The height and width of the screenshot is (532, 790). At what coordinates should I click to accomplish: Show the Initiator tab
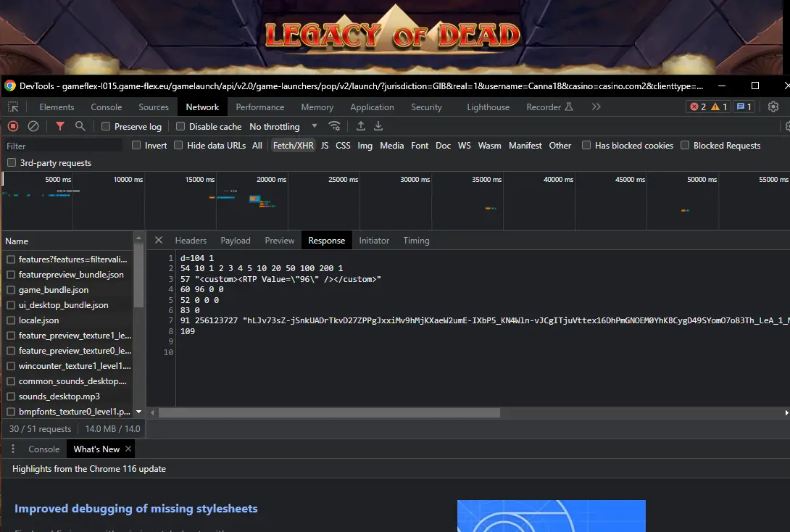(x=374, y=241)
